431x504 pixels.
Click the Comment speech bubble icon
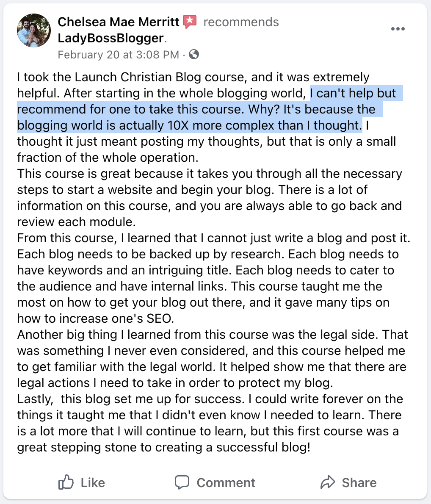click(x=182, y=482)
